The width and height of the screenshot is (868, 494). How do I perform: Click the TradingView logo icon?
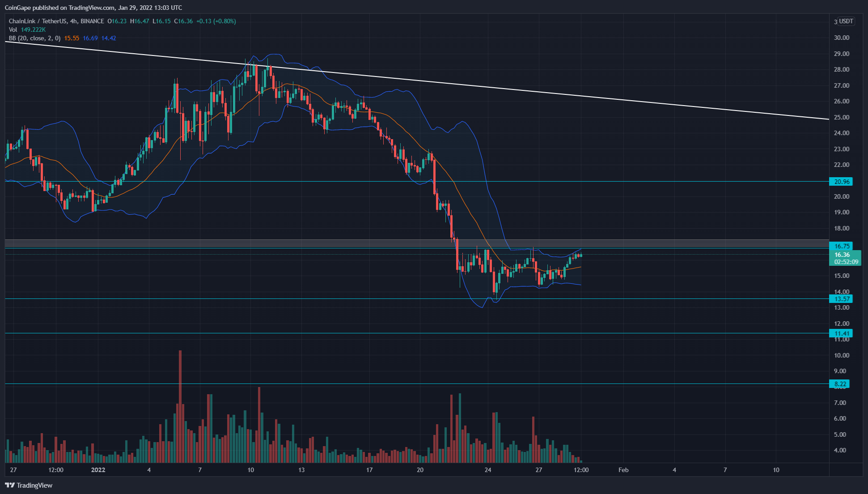(x=9, y=485)
